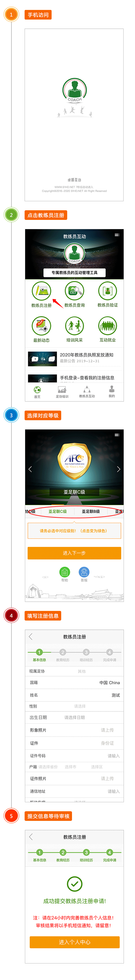Show previous level with left arrow

click(x=30, y=469)
